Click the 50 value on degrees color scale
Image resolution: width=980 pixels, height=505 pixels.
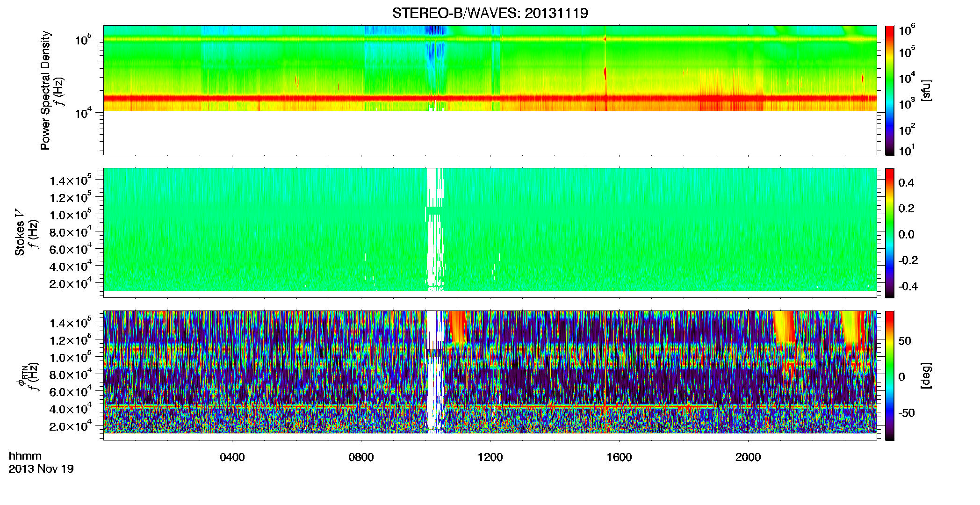pos(905,341)
